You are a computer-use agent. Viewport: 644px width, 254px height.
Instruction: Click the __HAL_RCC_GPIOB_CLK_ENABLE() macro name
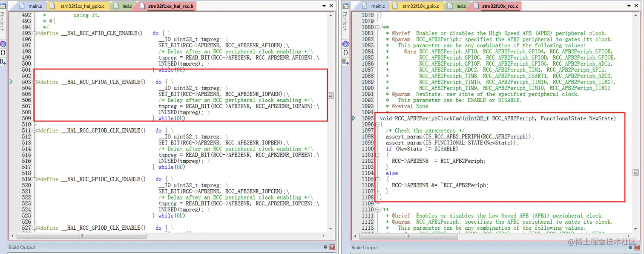pyautogui.click(x=103, y=130)
